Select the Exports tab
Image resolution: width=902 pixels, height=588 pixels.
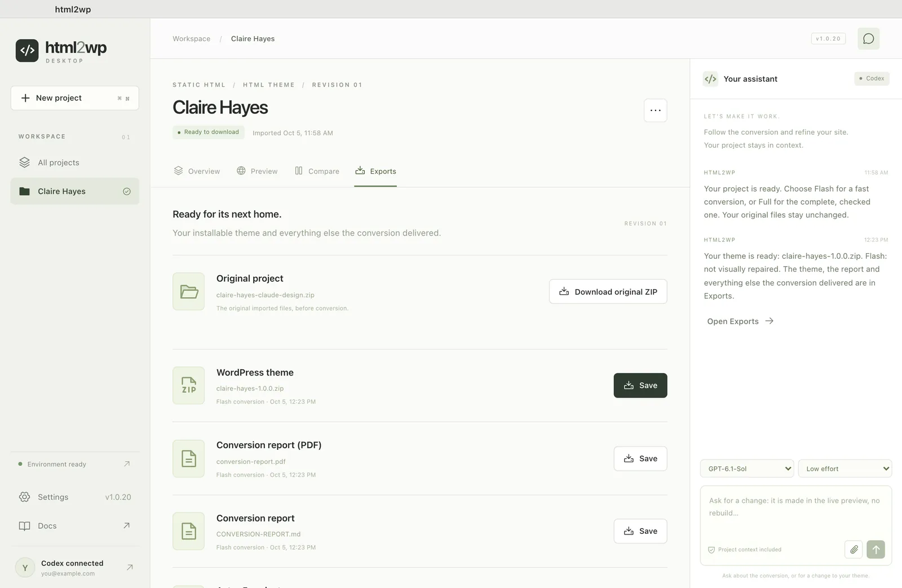click(375, 171)
